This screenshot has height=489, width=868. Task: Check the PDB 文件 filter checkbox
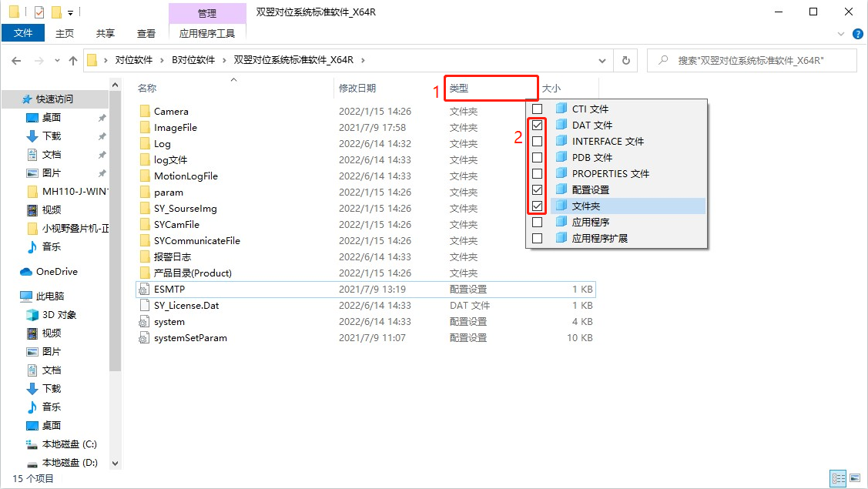point(538,158)
